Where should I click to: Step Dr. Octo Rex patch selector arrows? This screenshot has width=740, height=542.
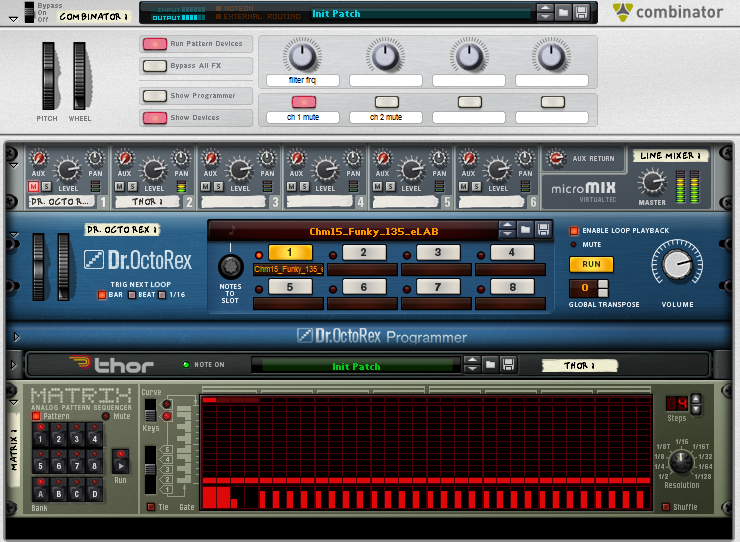coord(507,230)
